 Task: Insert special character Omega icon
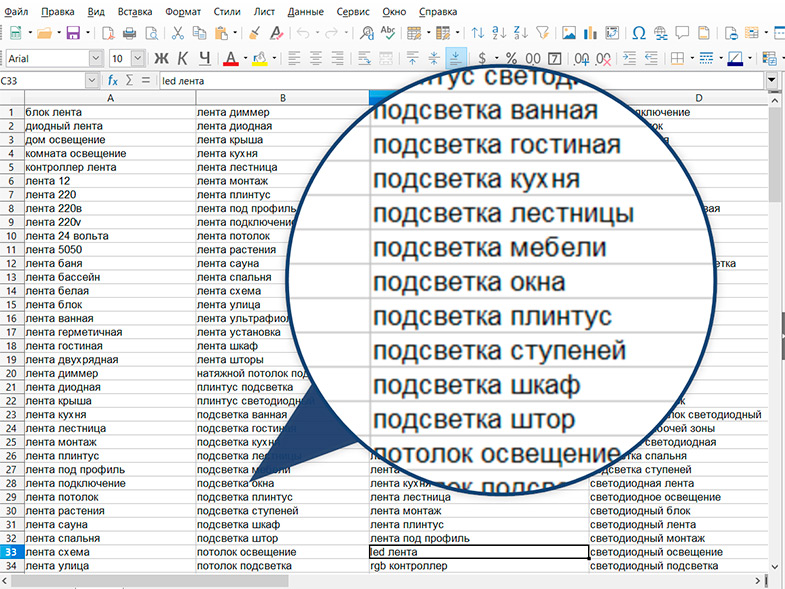click(x=639, y=34)
